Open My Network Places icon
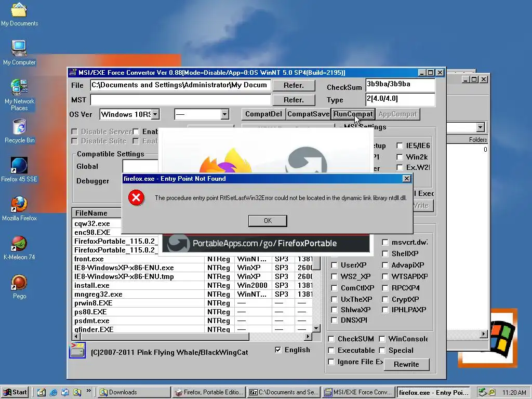Viewport: 532px width, 399px height. [19, 95]
